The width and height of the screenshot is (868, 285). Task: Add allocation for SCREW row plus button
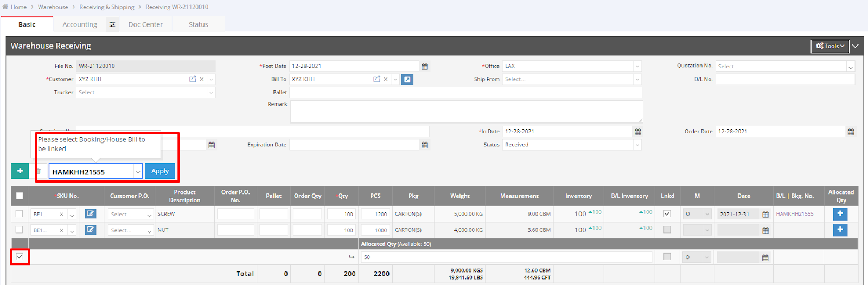pos(840,214)
